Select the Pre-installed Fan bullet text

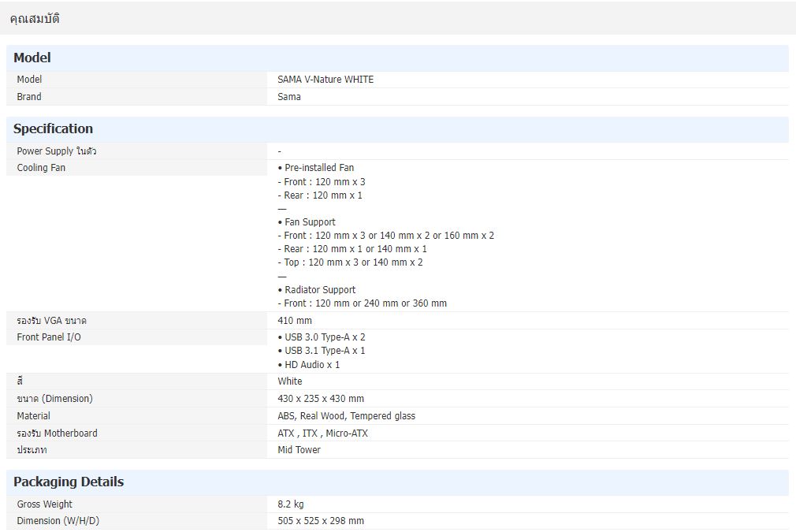318,168
